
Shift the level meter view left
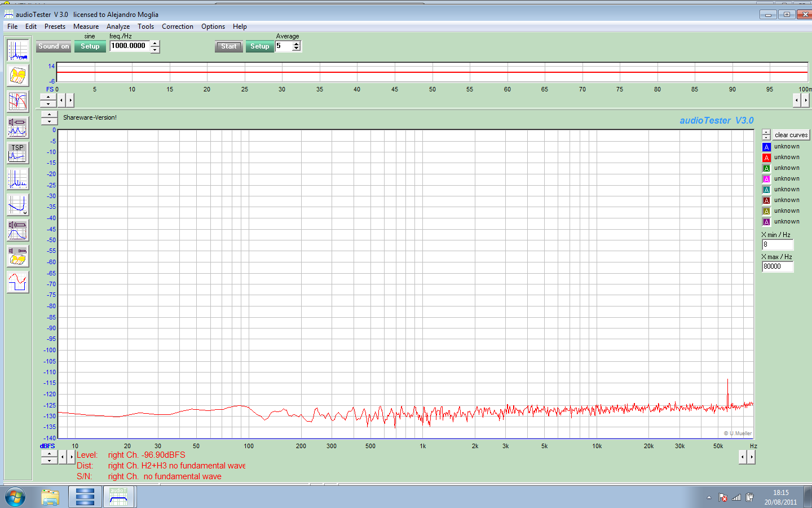61,100
